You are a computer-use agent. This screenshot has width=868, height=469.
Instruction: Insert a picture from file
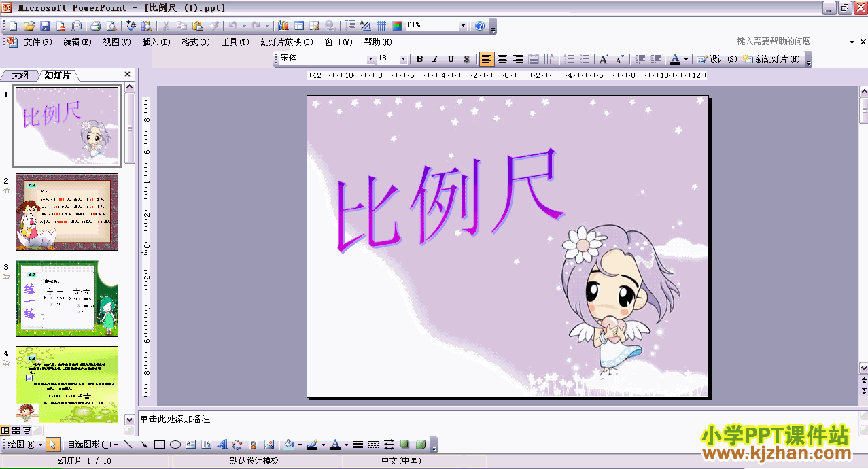tap(269, 445)
